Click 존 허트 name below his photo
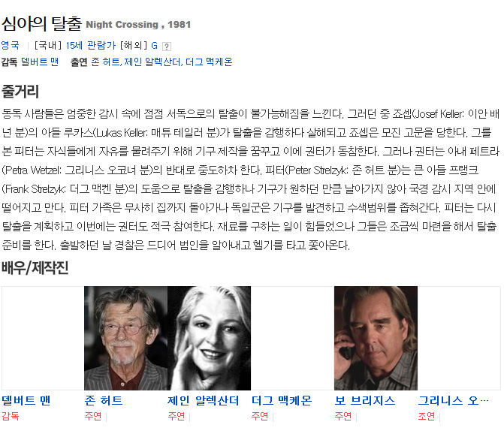504x434 pixels. click(104, 401)
